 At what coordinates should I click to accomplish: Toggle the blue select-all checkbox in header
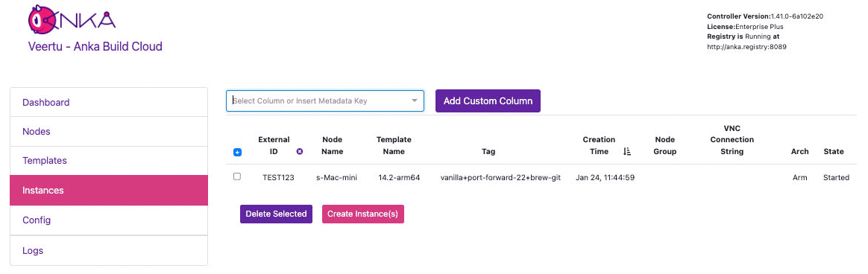pos(237,153)
